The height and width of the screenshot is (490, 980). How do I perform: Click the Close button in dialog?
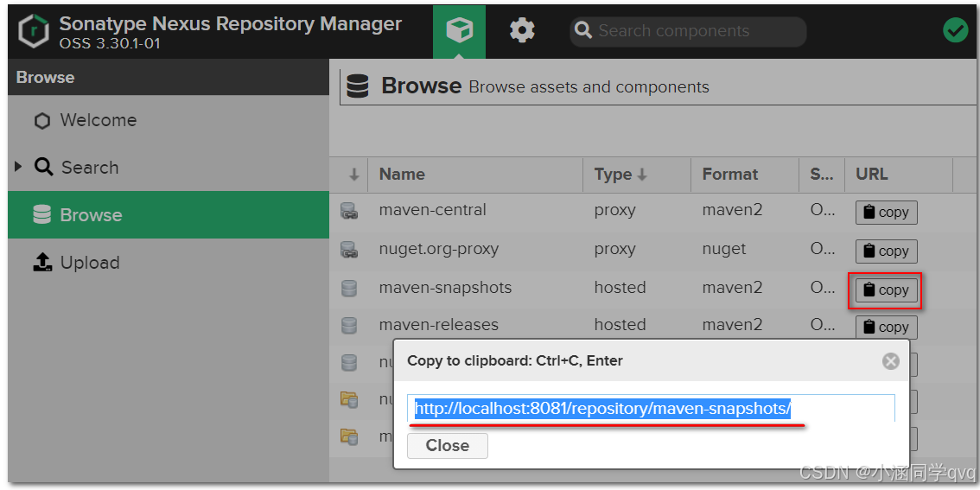point(448,446)
